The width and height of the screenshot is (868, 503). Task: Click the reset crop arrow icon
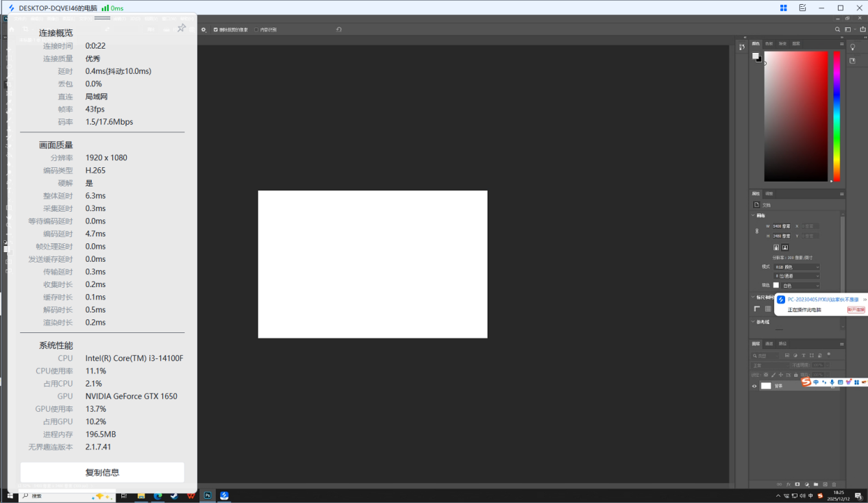pos(338,29)
